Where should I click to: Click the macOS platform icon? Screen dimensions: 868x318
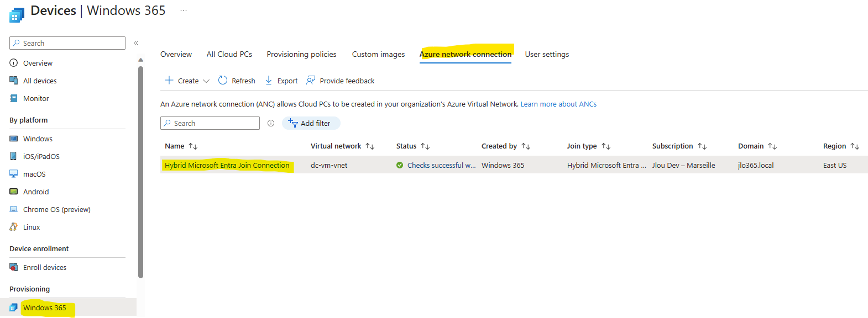[x=14, y=174]
